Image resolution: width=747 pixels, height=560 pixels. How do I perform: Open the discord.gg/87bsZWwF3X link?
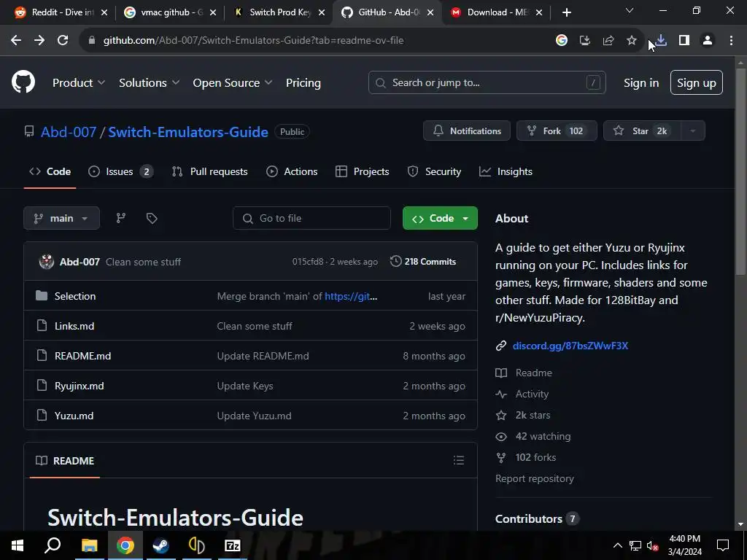point(570,346)
